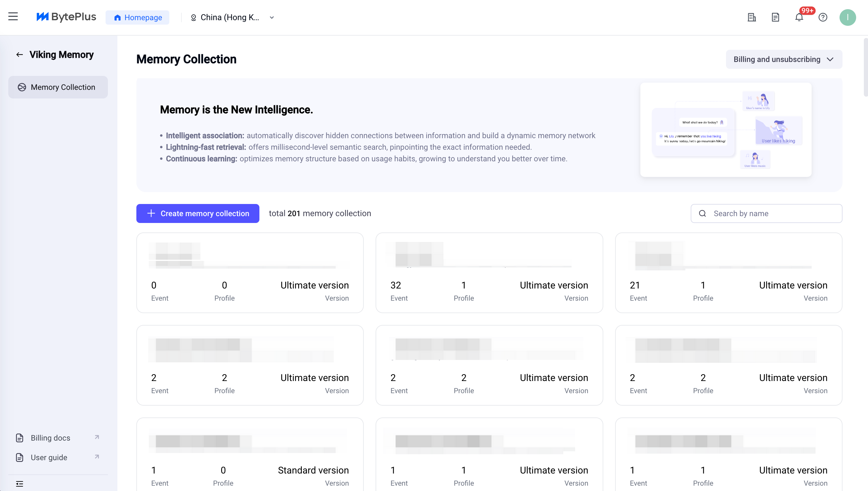Select Memory Collection in sidebar

(x=58, y=87)
